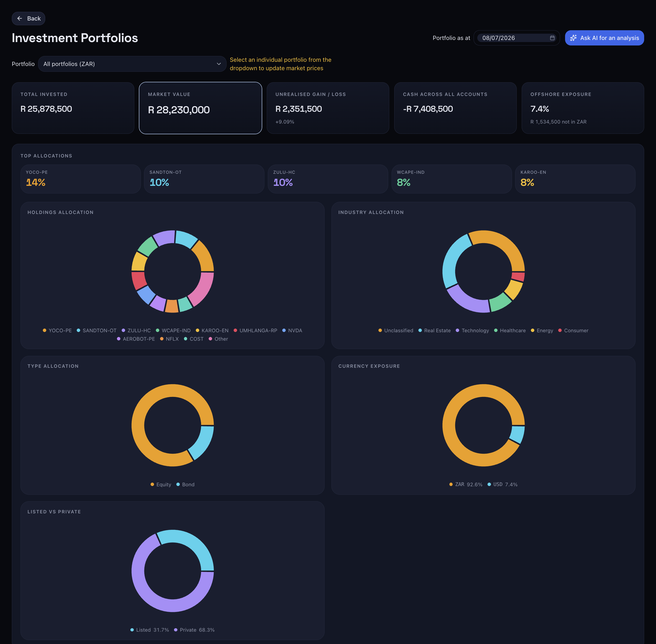Image resolution: width=656 pixels, height=644 pixels.
Task: Click the YOCO-PE 14% allocation tile
Action: pos(80,179)
